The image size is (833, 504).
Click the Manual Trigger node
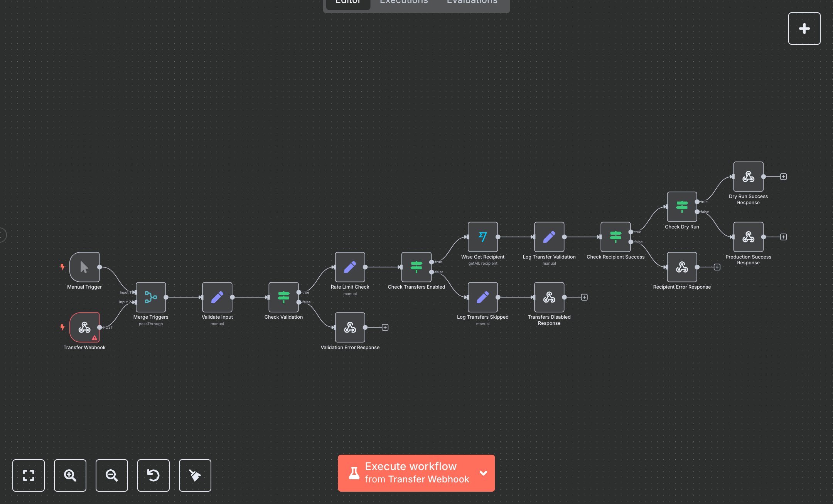[x=84, y=267]
